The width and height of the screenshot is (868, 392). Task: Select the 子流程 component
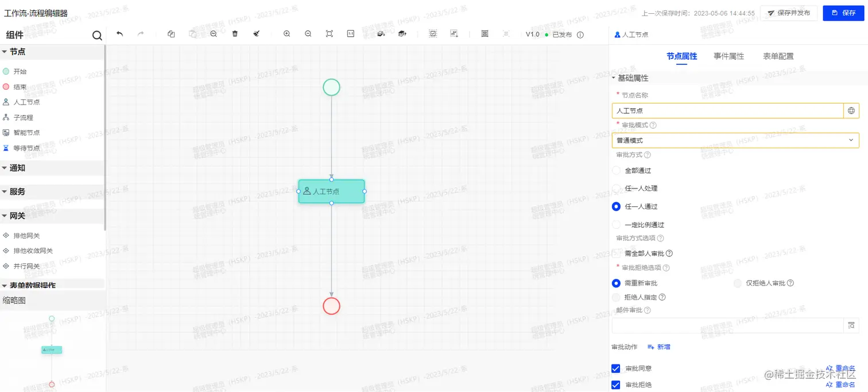[18, 117]
